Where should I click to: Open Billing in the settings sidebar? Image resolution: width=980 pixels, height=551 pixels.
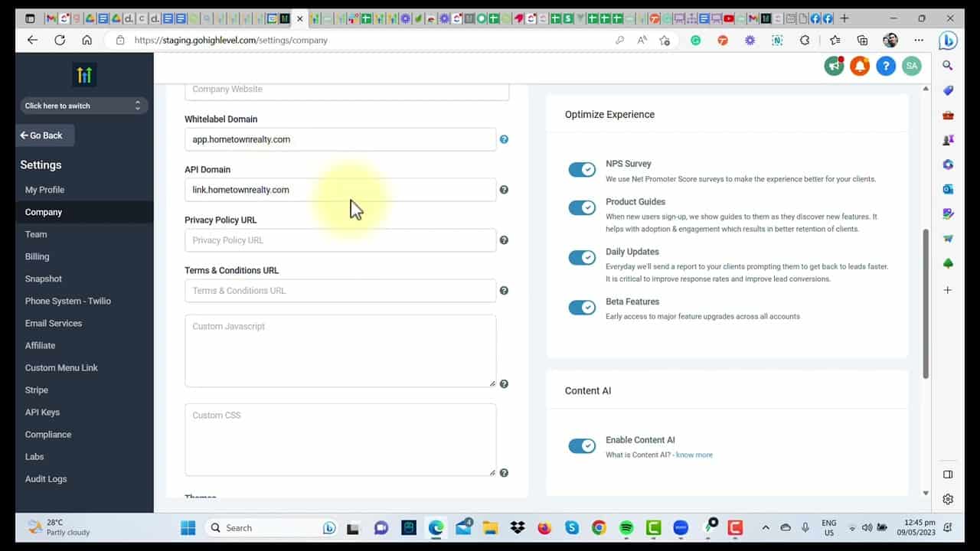tap(37, 256)
